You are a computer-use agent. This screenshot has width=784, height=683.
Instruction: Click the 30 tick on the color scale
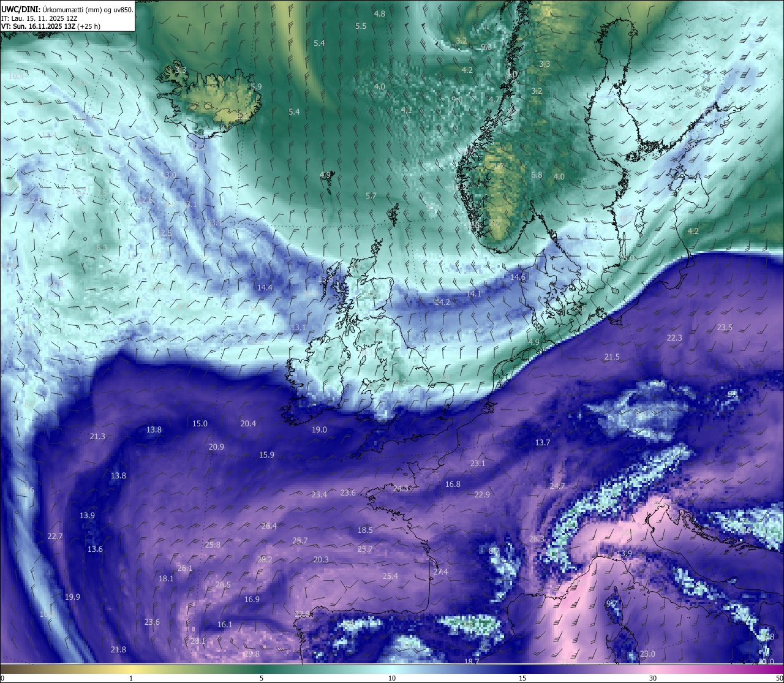pyautogui.click(x=653, y=678)
